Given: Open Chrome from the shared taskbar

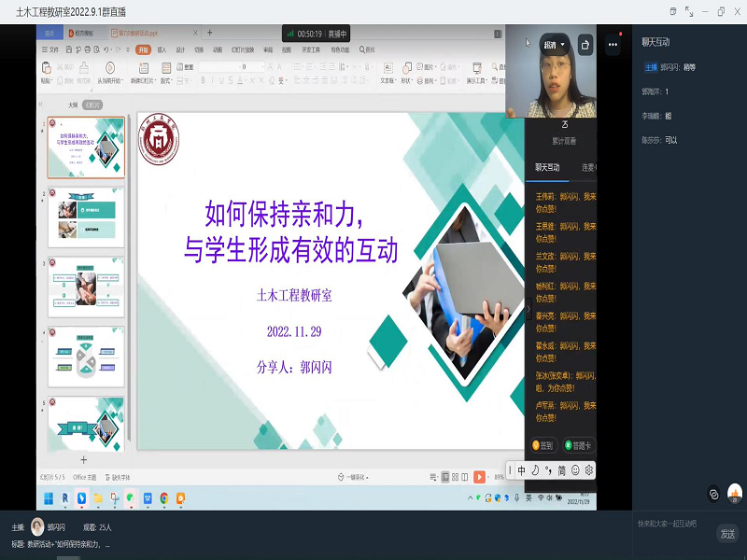Looking at the screenshot, I should 164,498.
